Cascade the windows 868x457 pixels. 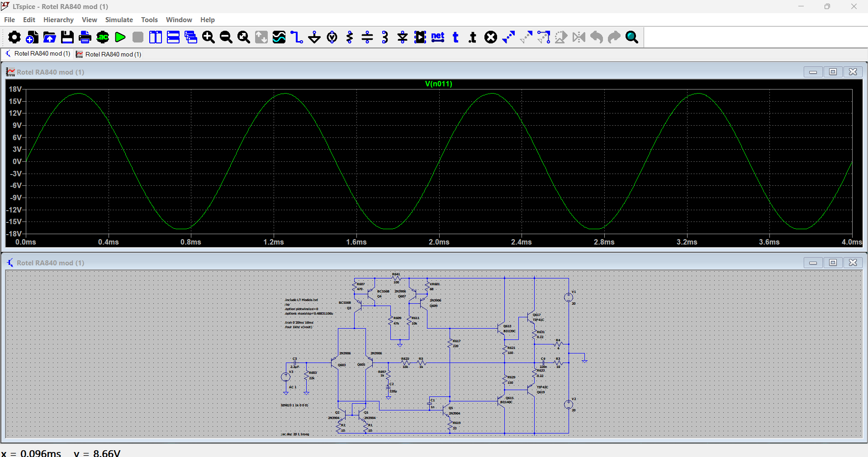pos(191,37)
